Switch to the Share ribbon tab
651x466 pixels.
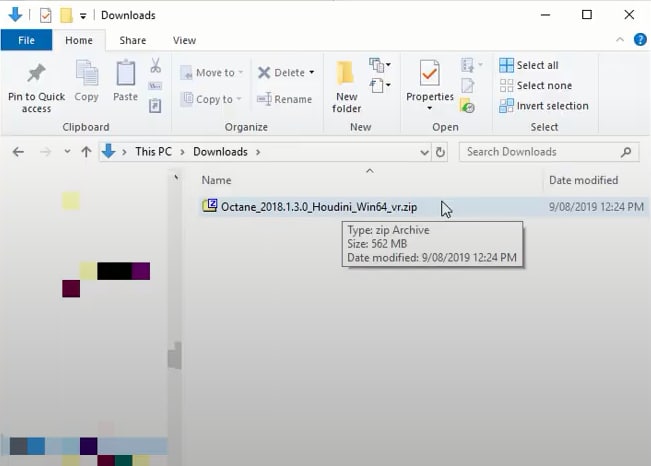(x=132, y=40)
